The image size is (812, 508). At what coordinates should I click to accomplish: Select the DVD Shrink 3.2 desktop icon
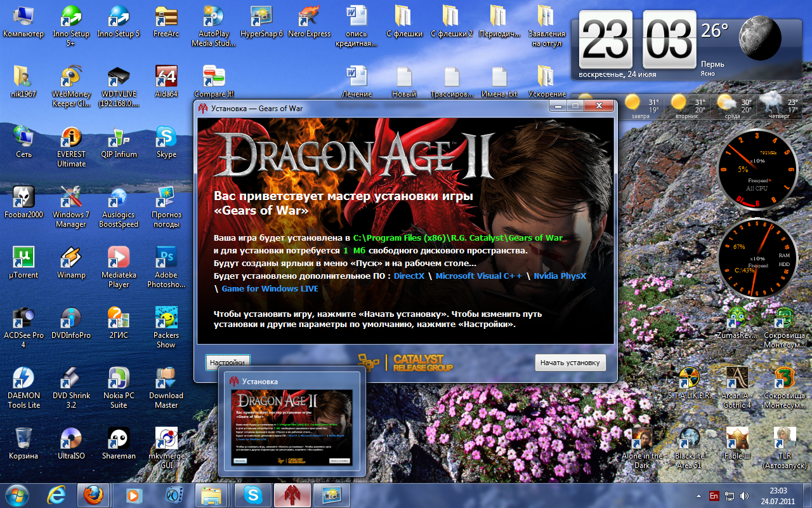(x=71, y=387)
